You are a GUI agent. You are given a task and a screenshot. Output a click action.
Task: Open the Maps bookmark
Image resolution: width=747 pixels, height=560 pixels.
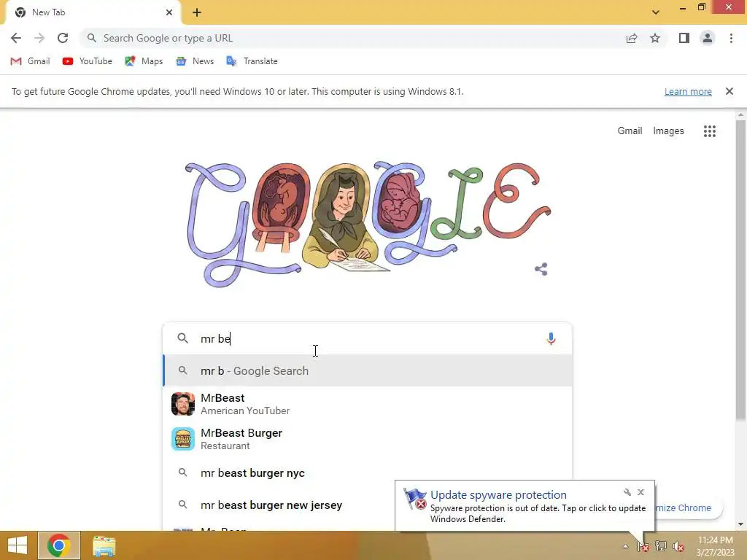(144, 61)
